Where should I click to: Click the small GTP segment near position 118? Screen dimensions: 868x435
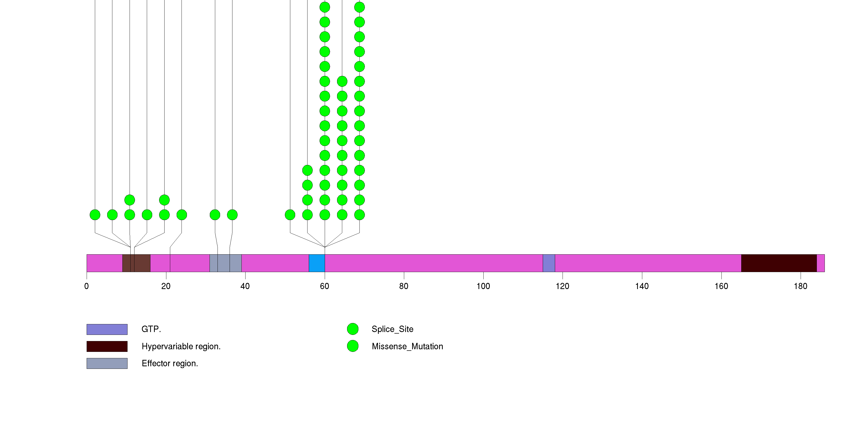(x=549, y=263)
